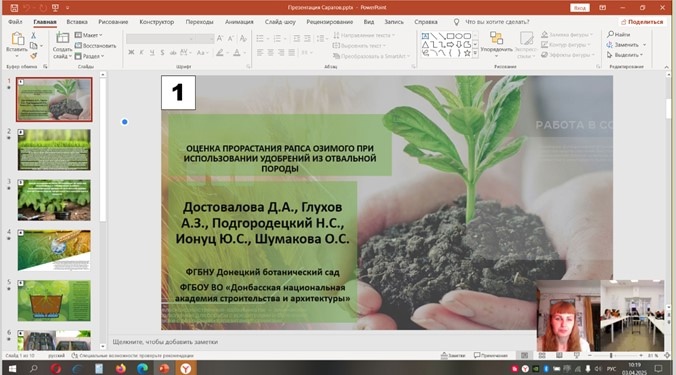Click the Reset (Восстановить) slide button

click(95, 45)
